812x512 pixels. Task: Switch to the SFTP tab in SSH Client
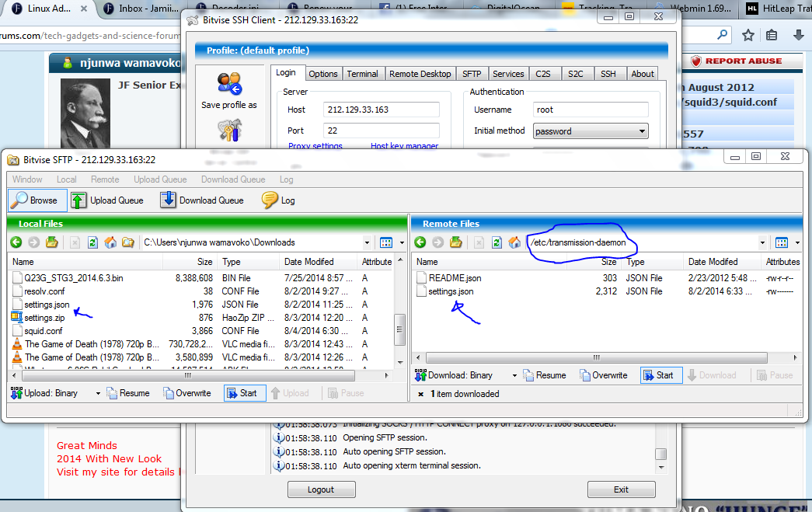pyautogui.click(x=472, y=74)
